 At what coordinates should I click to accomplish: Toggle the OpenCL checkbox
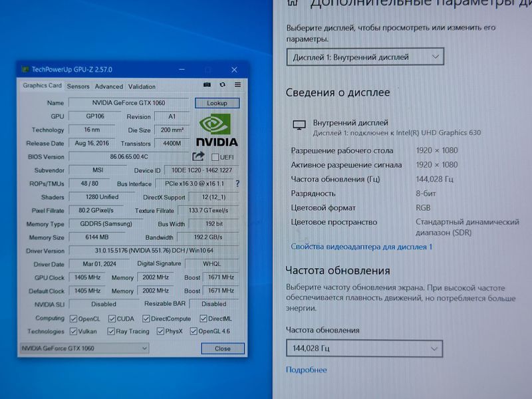[x=73, y=319]
